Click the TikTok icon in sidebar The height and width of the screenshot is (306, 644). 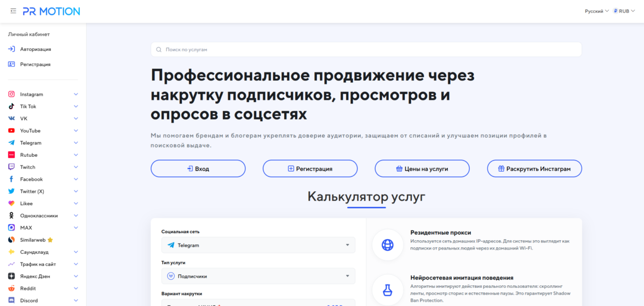pyautogui.click(x=12, y=106)
